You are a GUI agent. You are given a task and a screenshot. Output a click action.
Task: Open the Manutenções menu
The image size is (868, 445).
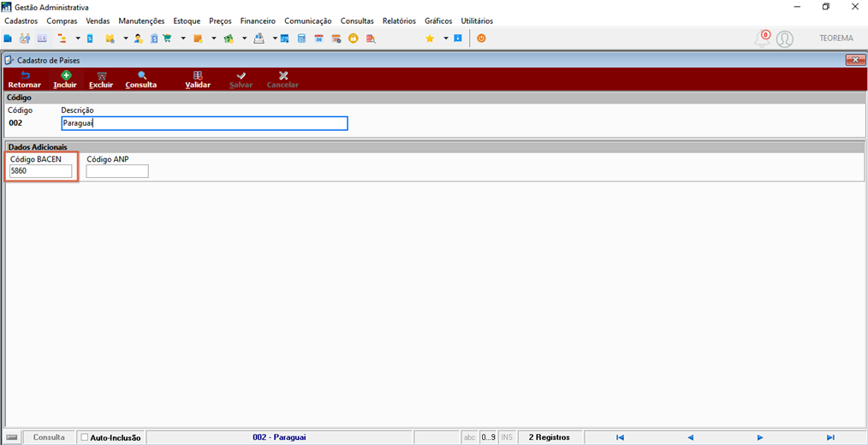click(x=142, y=21)
